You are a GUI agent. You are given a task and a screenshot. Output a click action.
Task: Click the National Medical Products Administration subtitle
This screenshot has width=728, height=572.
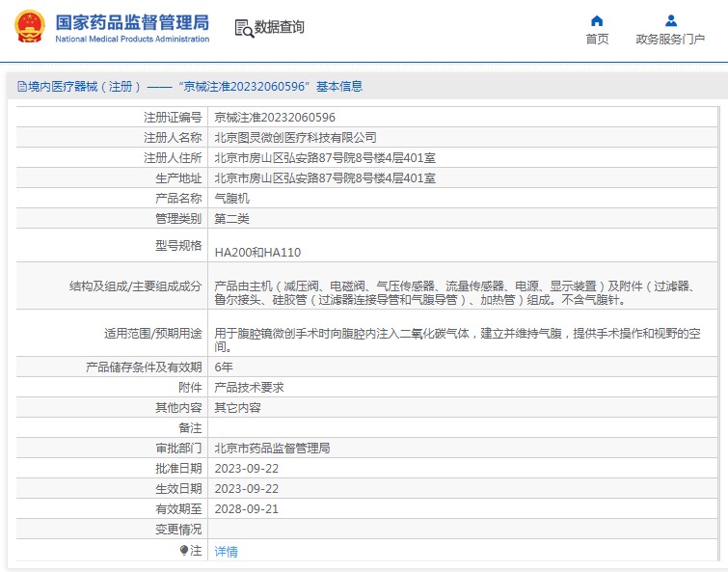(x=132, y=39)
